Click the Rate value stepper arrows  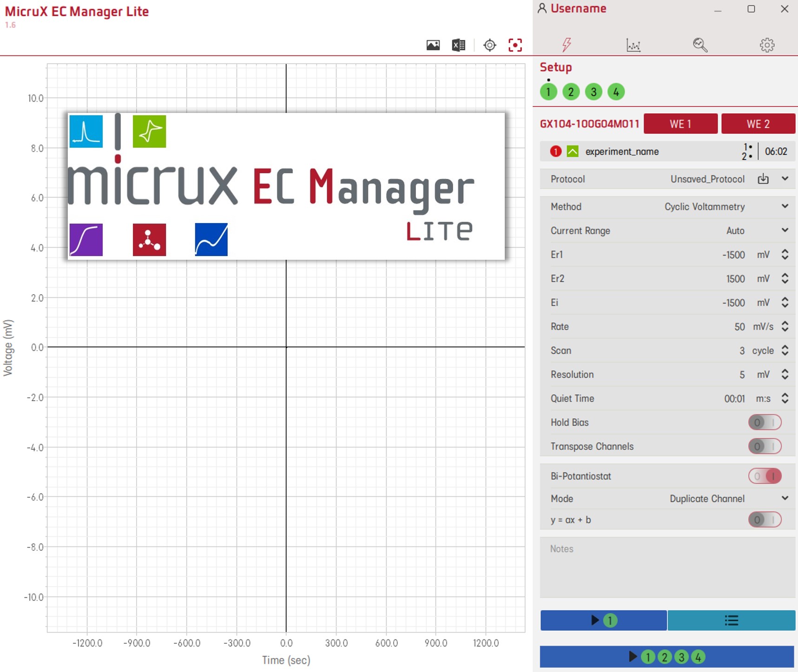pyautogui.click(x=785, y=326)
